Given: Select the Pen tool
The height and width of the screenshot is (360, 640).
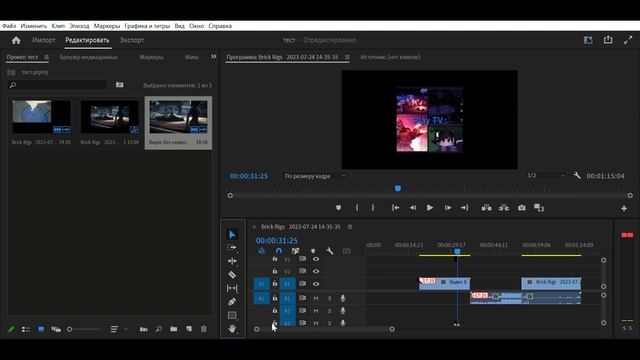Looking at the screenshot, I should (x=232, y=302).
